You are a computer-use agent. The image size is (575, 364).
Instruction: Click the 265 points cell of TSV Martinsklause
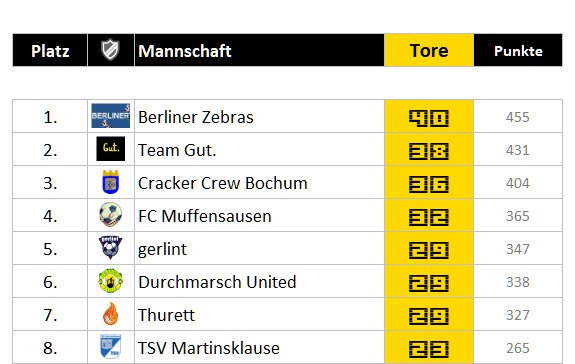(517, 348)
